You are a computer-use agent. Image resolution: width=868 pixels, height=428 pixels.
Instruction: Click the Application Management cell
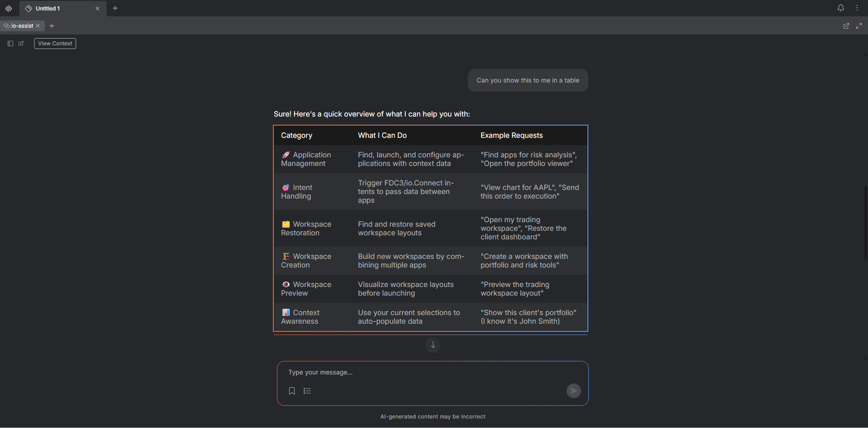tap(312, 159)
